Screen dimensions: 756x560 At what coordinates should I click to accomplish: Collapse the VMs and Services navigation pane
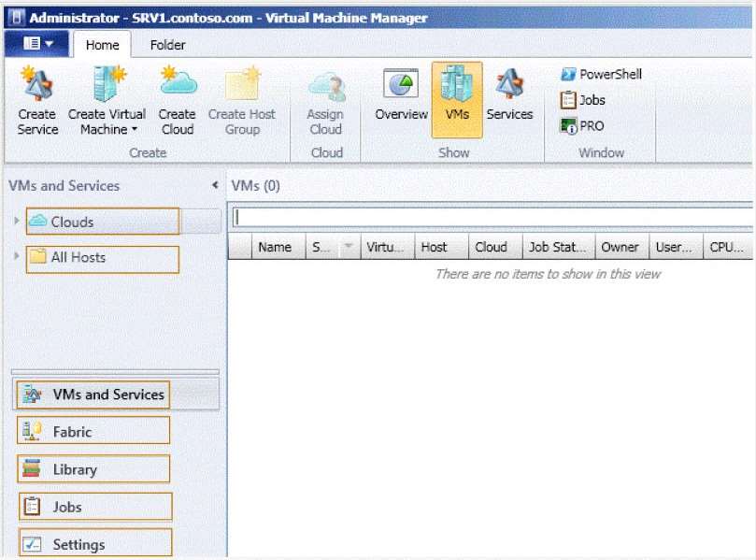(x=215, y=185)
